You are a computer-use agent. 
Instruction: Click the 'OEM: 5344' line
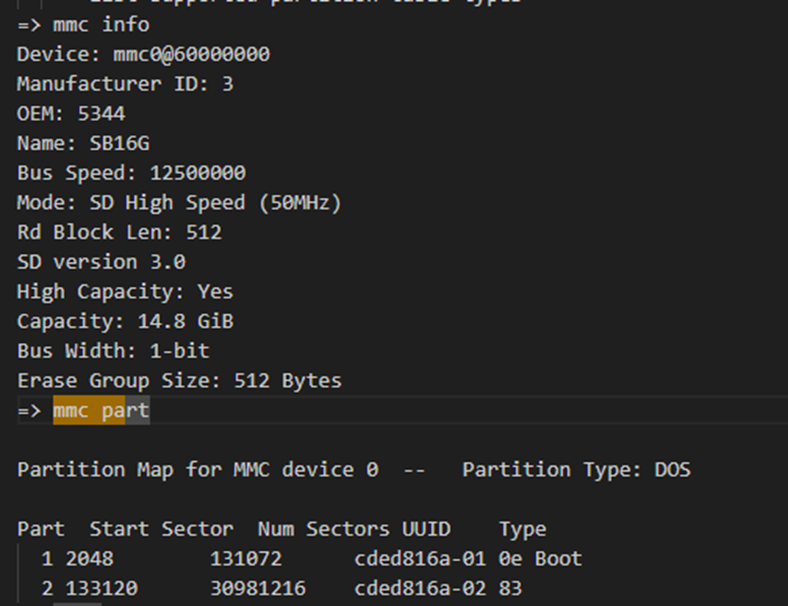pos(71,114)
